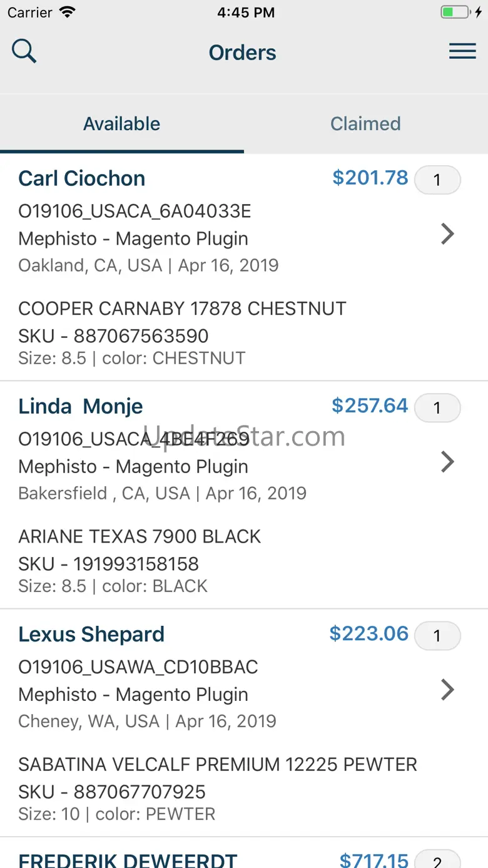Open the hamburger menu icon

pos(462,51)
